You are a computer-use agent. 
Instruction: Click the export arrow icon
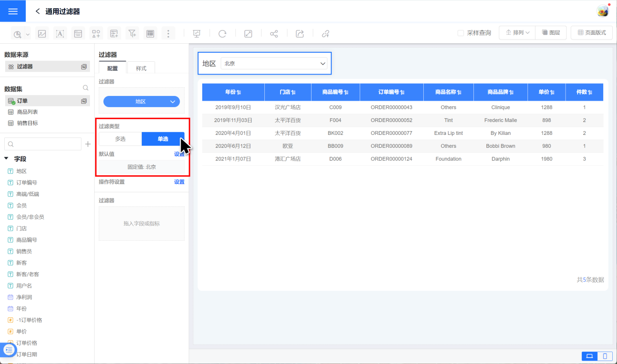[300, 34]
